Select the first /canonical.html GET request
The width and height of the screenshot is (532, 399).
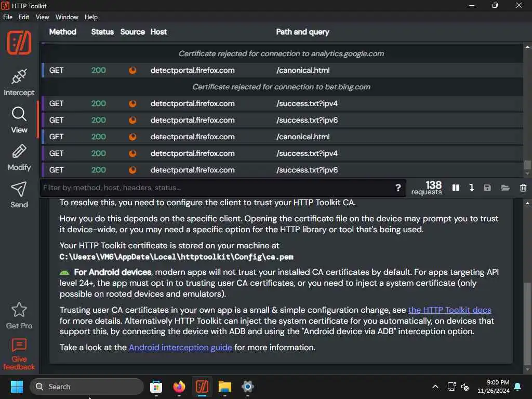point(282,70)
